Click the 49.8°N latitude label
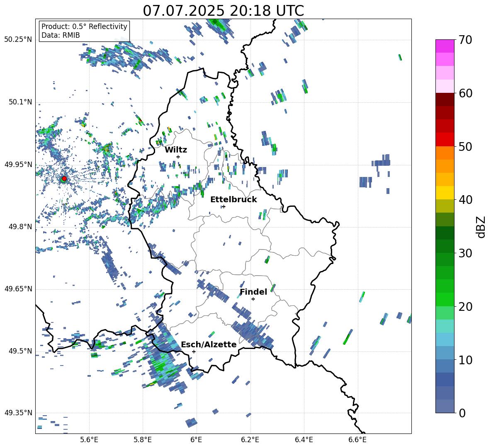 [x=20, y=227]
